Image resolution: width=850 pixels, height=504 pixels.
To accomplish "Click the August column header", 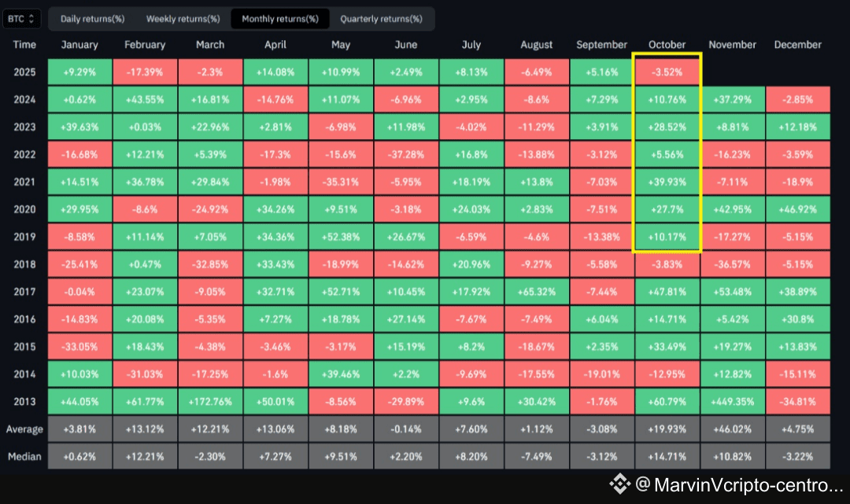I will (537, 44).
